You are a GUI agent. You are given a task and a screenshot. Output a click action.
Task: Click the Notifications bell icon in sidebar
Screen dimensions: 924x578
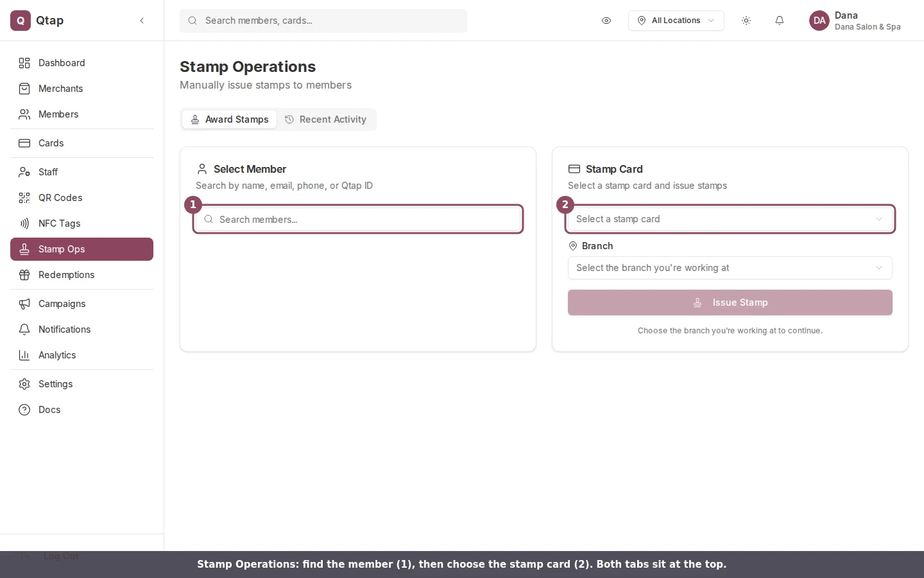pyautogui.click(x=24, y=329)
